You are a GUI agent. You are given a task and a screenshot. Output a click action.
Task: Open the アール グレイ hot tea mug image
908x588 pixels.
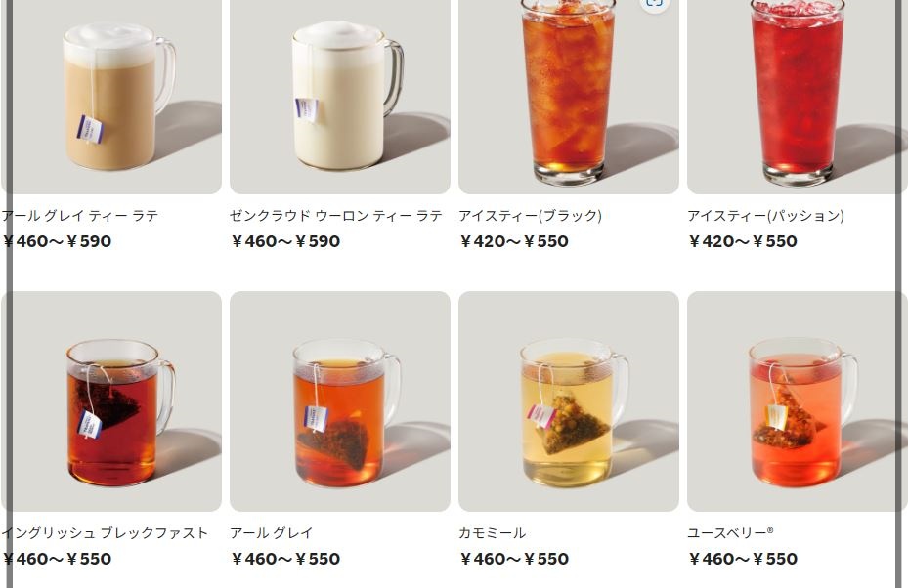coord(340,401)
